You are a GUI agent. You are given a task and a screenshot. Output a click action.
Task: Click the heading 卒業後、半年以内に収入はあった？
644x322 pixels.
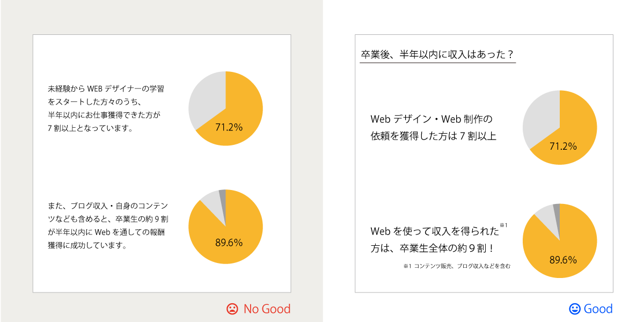(x=437, y=55)
